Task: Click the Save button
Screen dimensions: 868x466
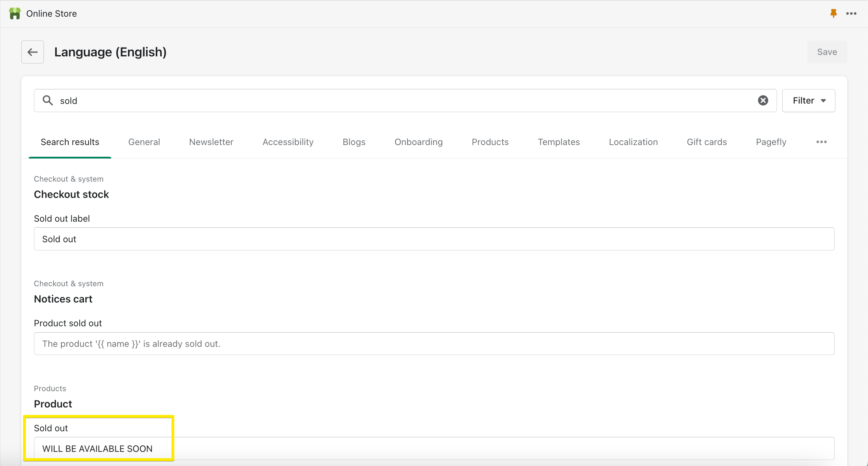Action: click(x=827, y=51)
